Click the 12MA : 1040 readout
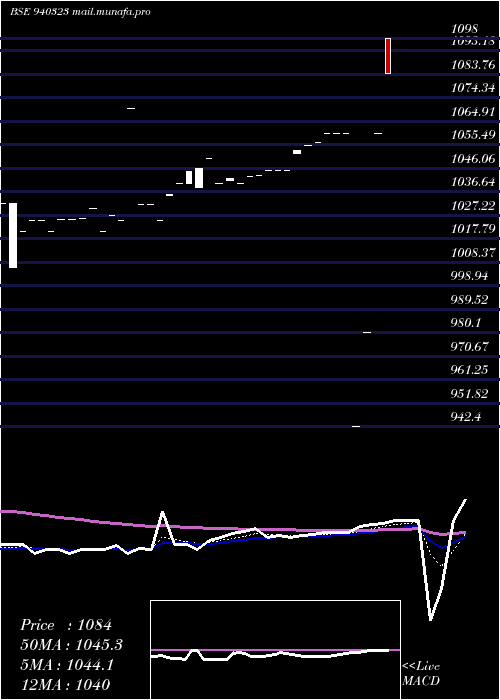The image size is (500, 700). pyautogui.click(x=64, y=684)
